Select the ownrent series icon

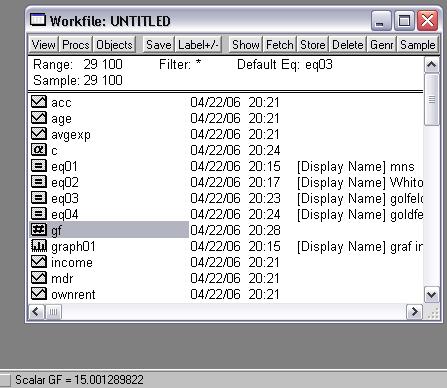click(39, 293)
